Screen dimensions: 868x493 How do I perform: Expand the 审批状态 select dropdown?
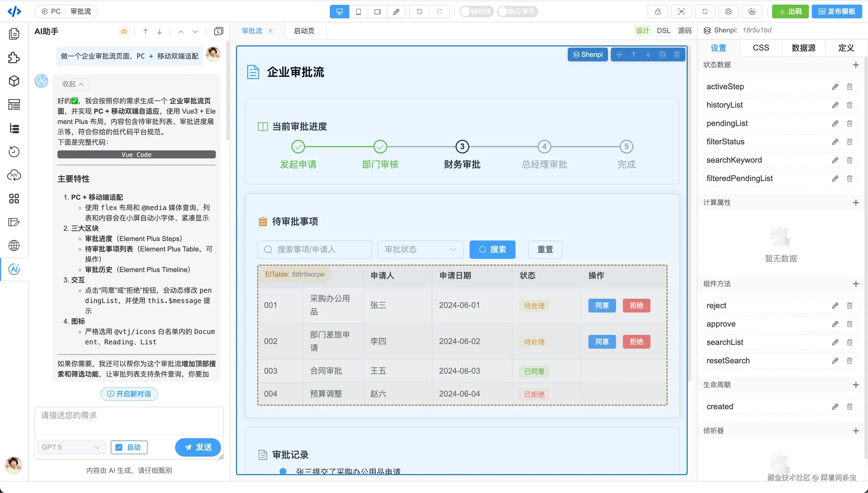(420, 250)
